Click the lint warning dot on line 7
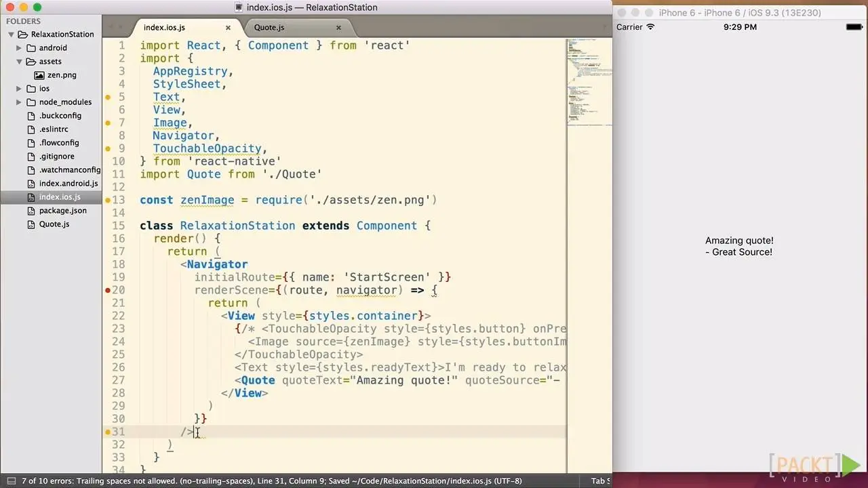The height and width of the screenshot is (488, 868). coord(108,123)
